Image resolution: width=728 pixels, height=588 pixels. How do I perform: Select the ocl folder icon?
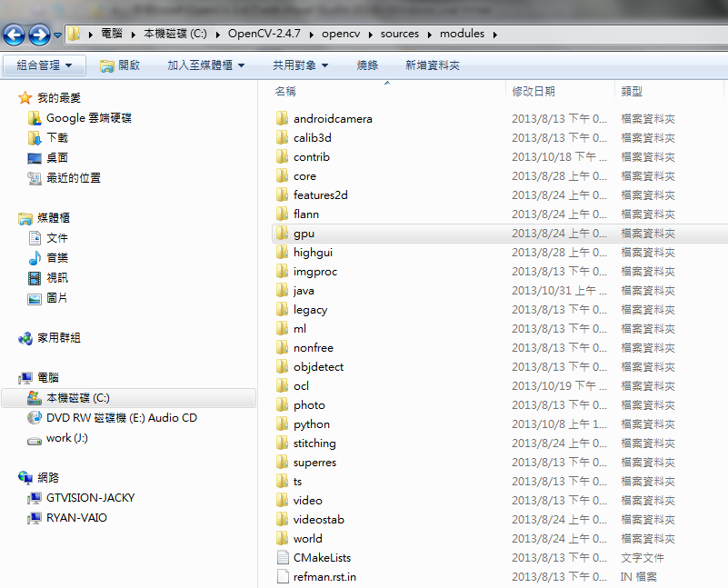[x=282, y=385]
